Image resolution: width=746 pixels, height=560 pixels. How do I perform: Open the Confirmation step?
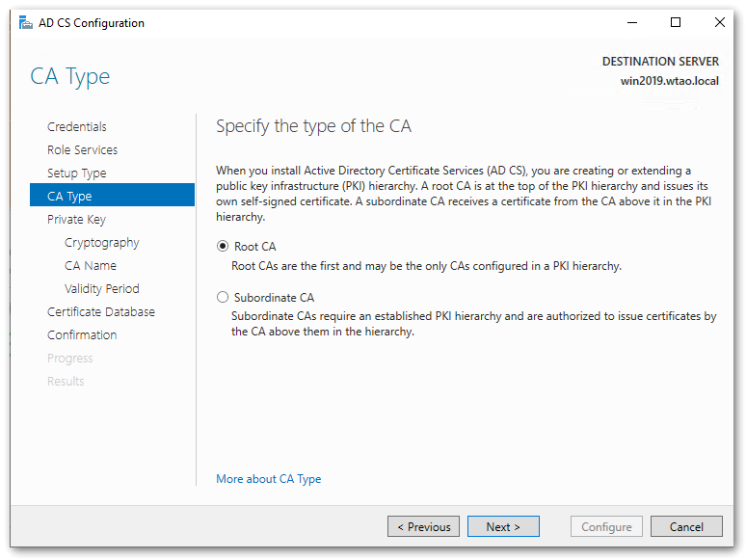(82, 335)
